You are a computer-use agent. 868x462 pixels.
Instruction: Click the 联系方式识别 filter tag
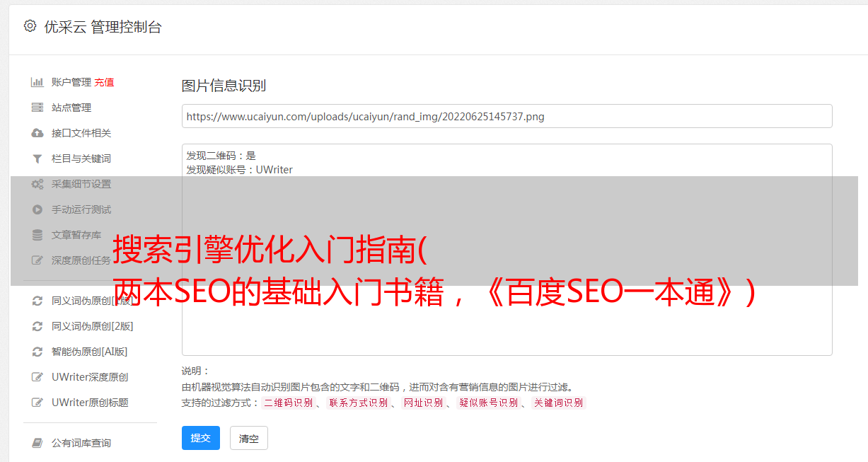point(358,403)
